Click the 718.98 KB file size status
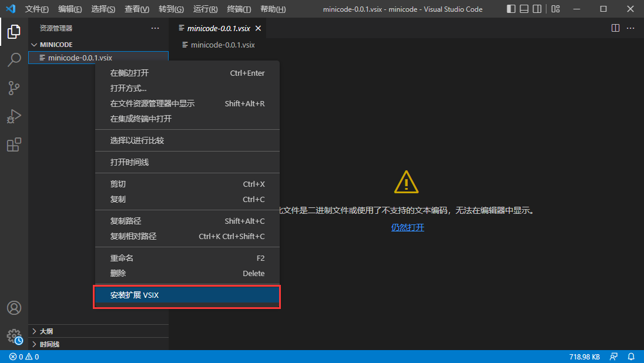The width and height of the screenshot is (644, 363). pyautogui.click(x=585, y=357)
